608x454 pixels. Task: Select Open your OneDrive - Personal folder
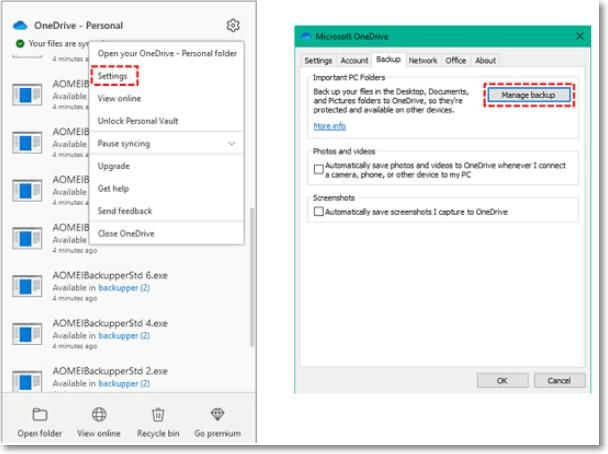tap(167, 54)
